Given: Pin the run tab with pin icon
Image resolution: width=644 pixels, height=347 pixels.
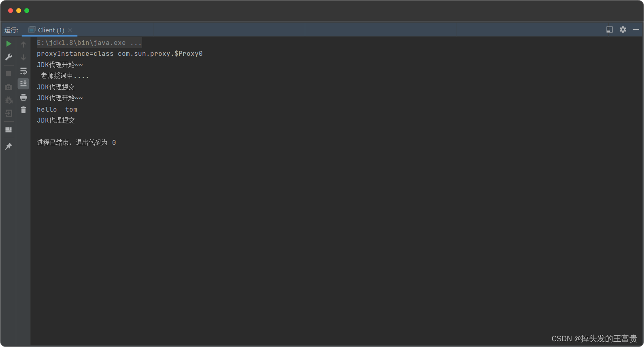Looking at the screenshot, I should click(x=9, y=146).
